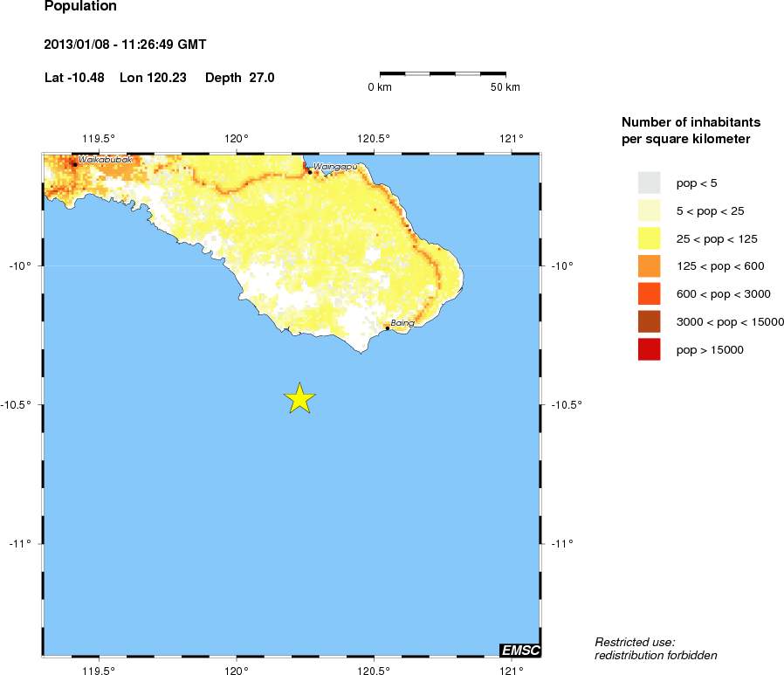Click the 'Depth 27.0' value
Viewport: 784px width, 675px height.
click(x=239, y=78)
